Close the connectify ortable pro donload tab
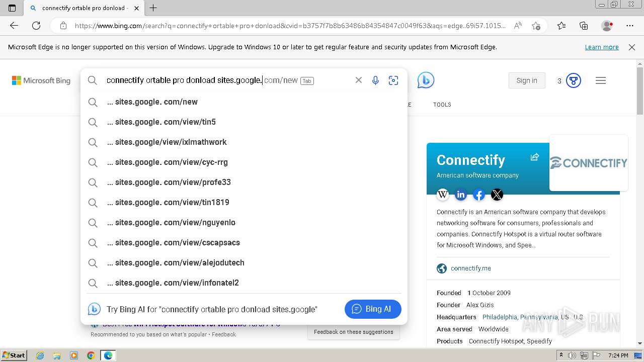The width and height of the screenshot is (644, 362). click(136, 8)
